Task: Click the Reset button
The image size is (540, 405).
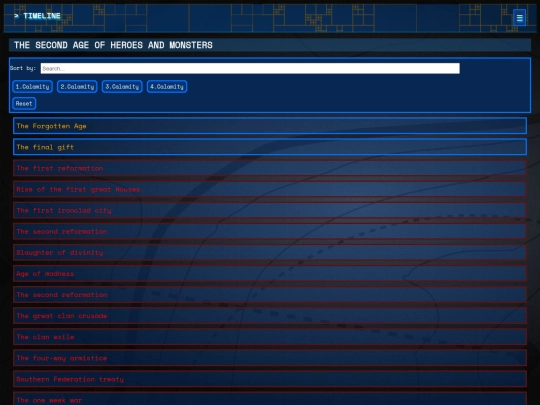Action: 24,103
